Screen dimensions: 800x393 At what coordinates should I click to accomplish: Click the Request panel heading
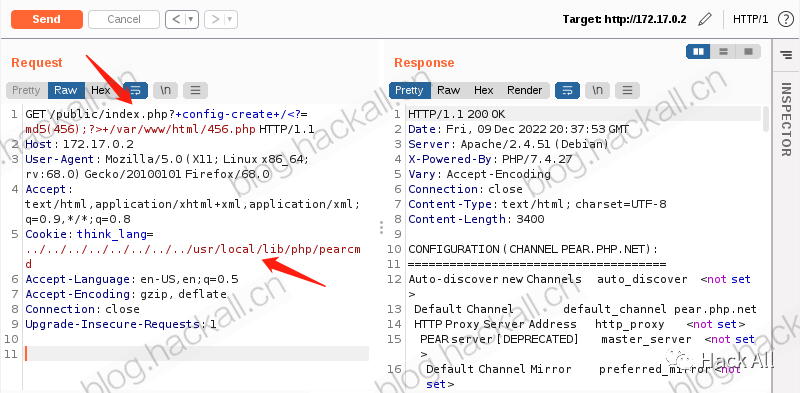(x=37, y=63)
